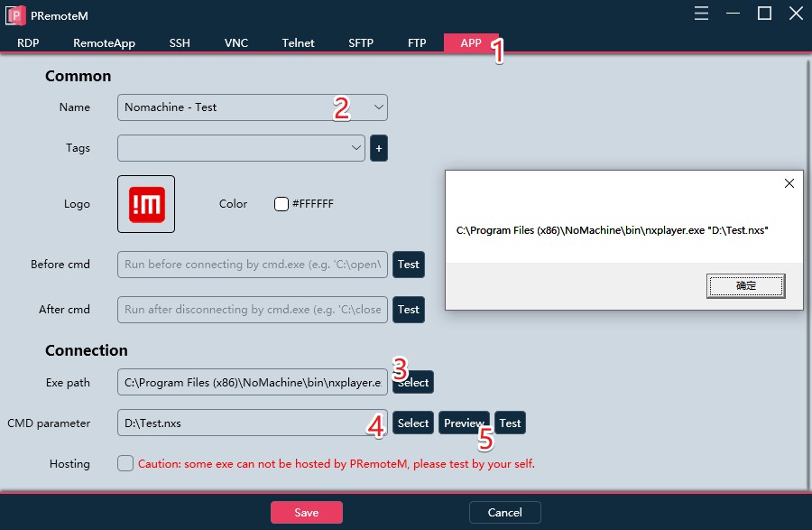Screen dimensions: 812x530
Task: Click Test button for After cmd
Action: 409,310
